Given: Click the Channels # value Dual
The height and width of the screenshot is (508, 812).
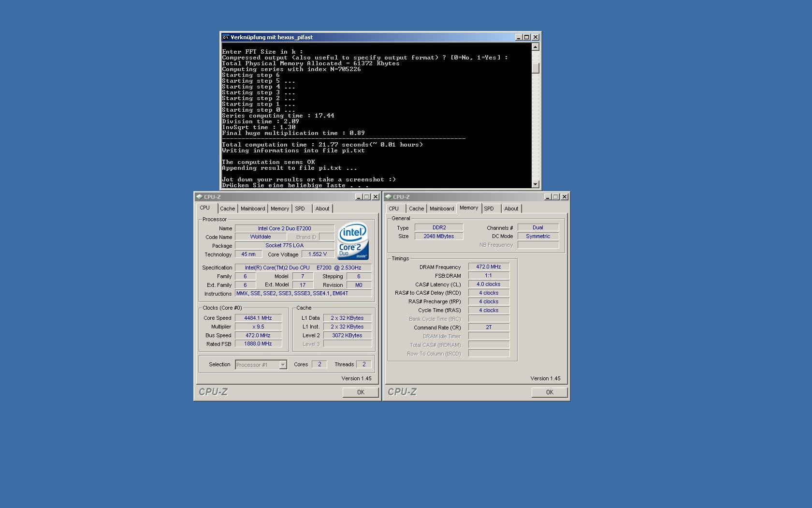Looking at the screenshot, I should (x=538, y=227).
